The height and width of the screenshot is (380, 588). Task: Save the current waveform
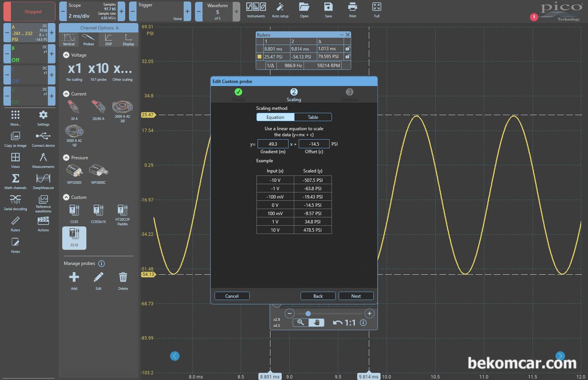(328, 10)
